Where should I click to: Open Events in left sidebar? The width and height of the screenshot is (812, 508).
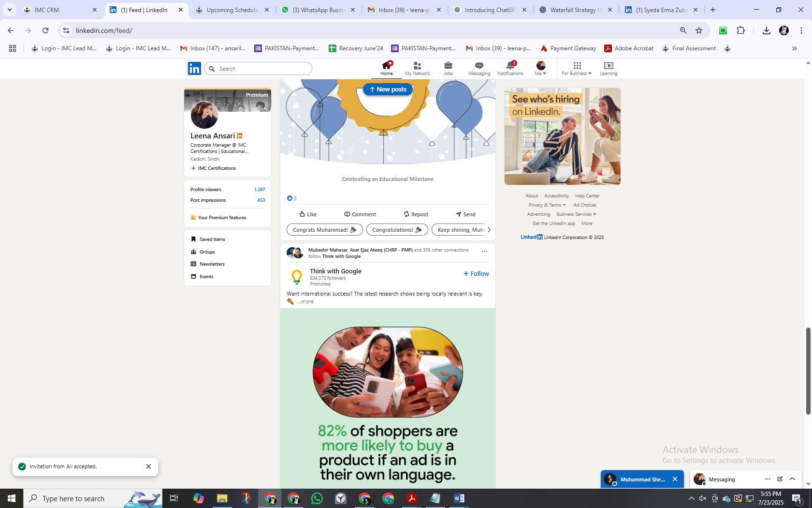coord(202,277)
